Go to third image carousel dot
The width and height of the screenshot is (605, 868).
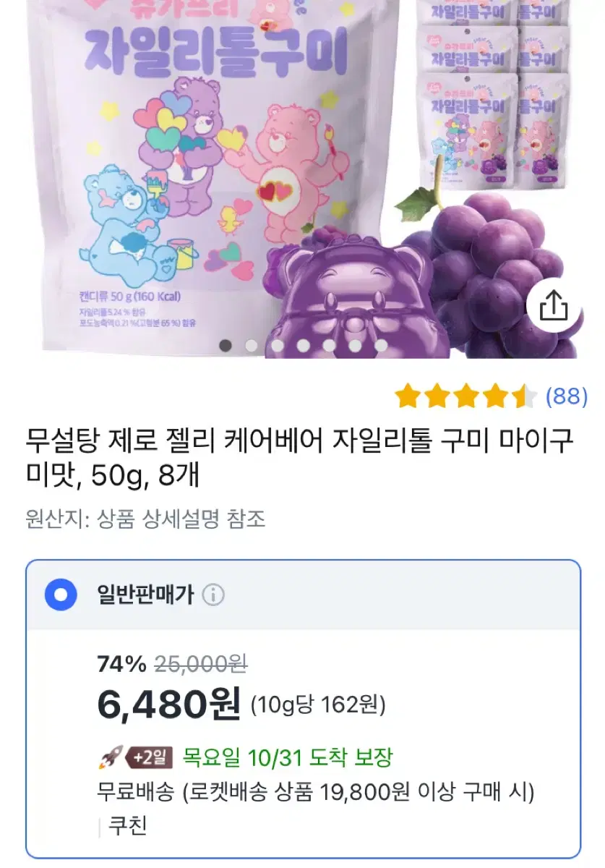278,346
